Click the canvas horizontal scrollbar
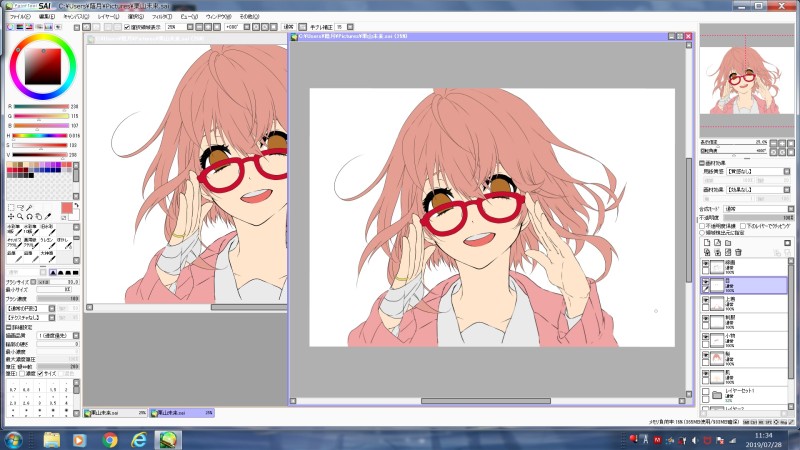This screenshot has height=450, width=800. tap(486, 401)
